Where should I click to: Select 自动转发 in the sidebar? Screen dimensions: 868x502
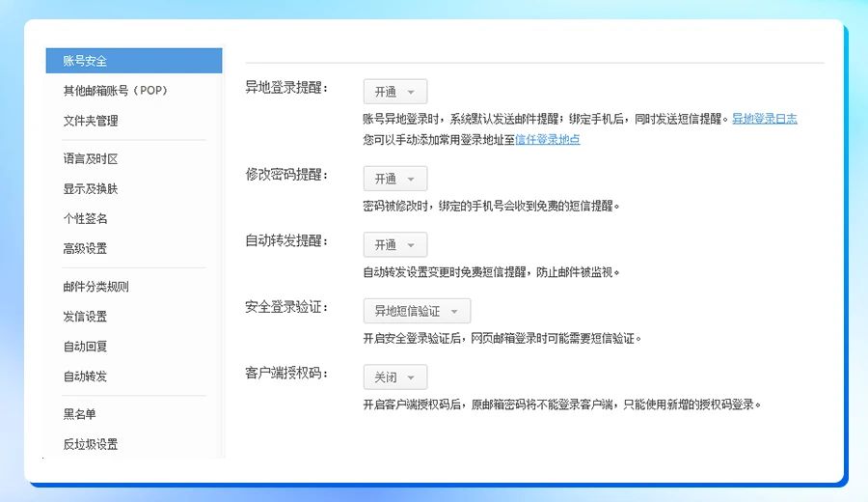85,376
